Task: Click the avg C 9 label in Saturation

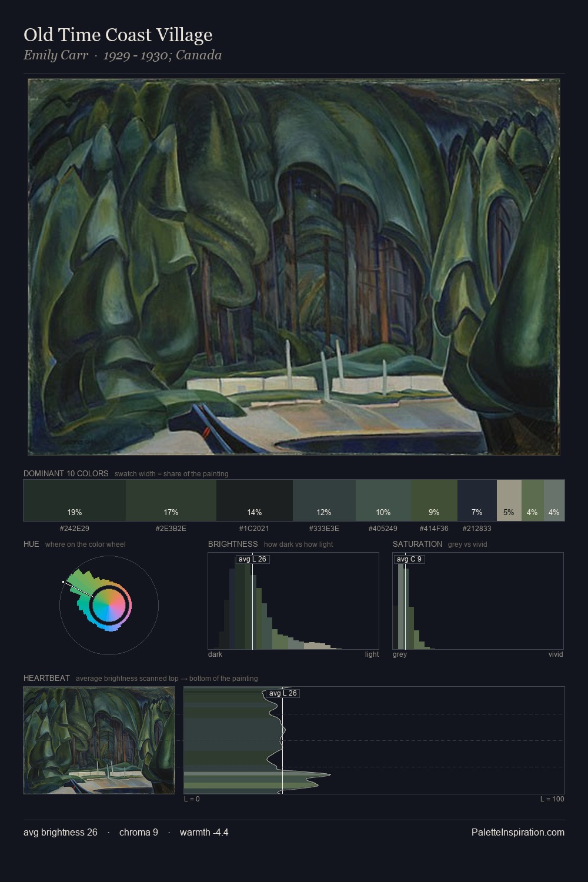Action: [x=409, y=559]
